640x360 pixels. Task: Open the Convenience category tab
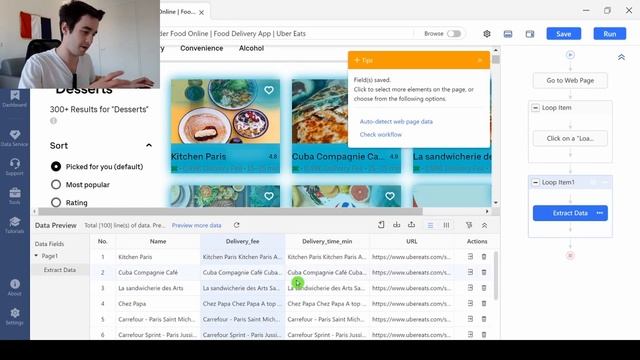coord(202,48)
